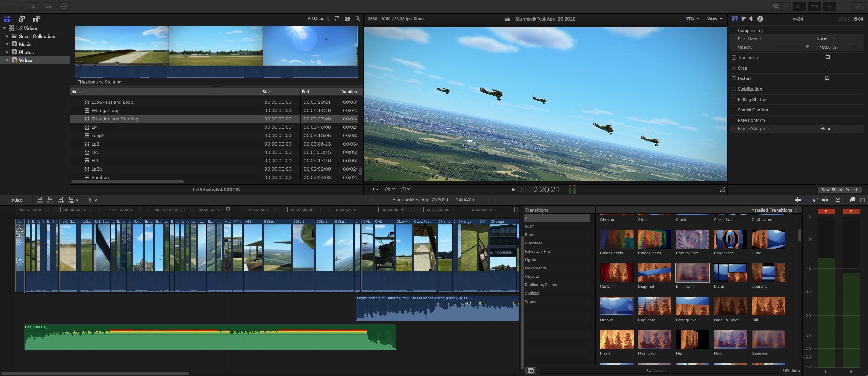Show or hide the Timeline panel button

click(814, 6)
